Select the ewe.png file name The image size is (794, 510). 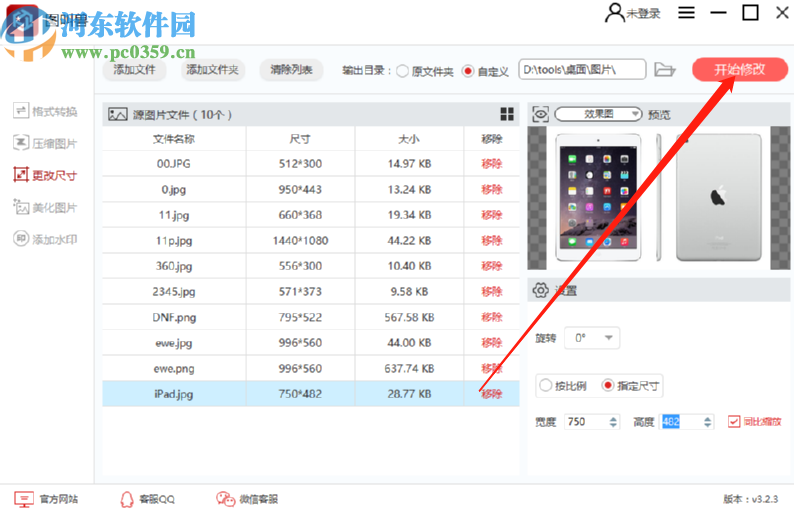[174, 368]
